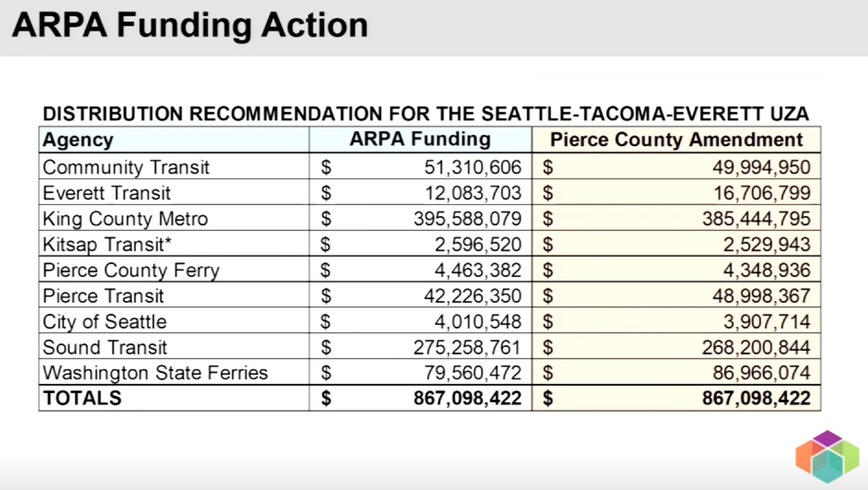Select the Distribution Recommendation table heading
Viewport: 868px width, 490px height.
(x=425, y=114)
